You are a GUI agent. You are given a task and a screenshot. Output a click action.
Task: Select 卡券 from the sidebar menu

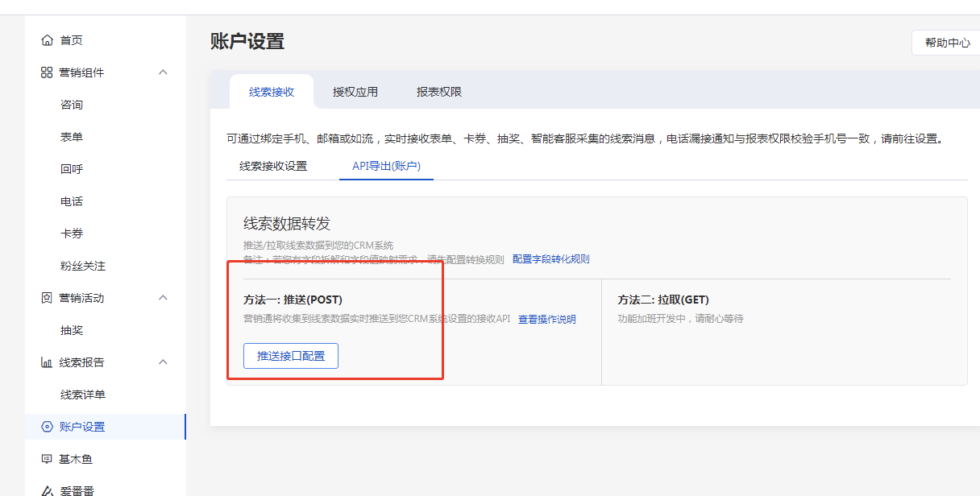72,234
